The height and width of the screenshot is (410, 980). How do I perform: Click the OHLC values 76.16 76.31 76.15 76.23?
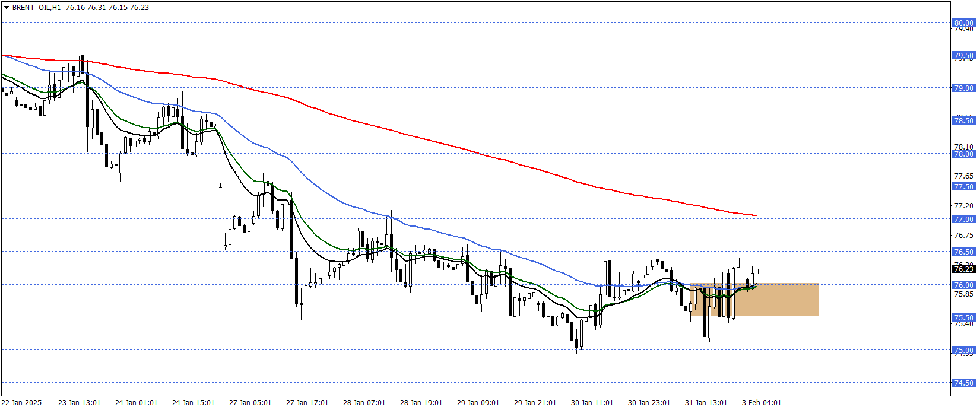(x=107, y=8)
